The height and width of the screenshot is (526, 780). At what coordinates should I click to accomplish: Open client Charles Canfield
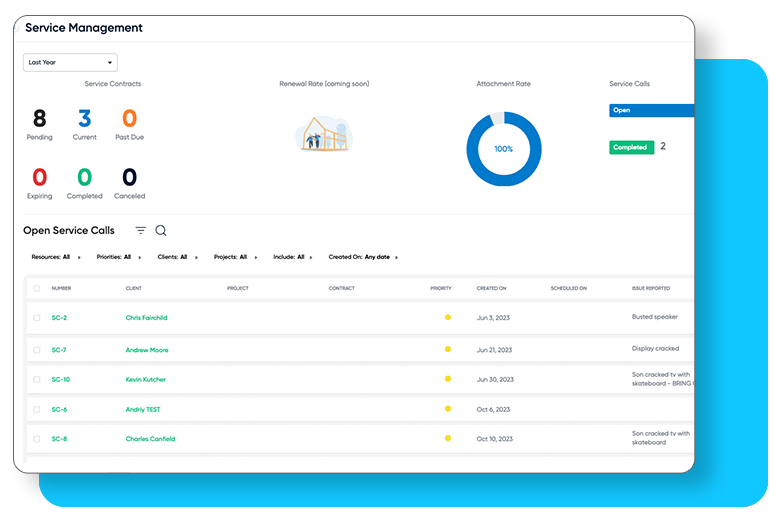click(150, 439)
